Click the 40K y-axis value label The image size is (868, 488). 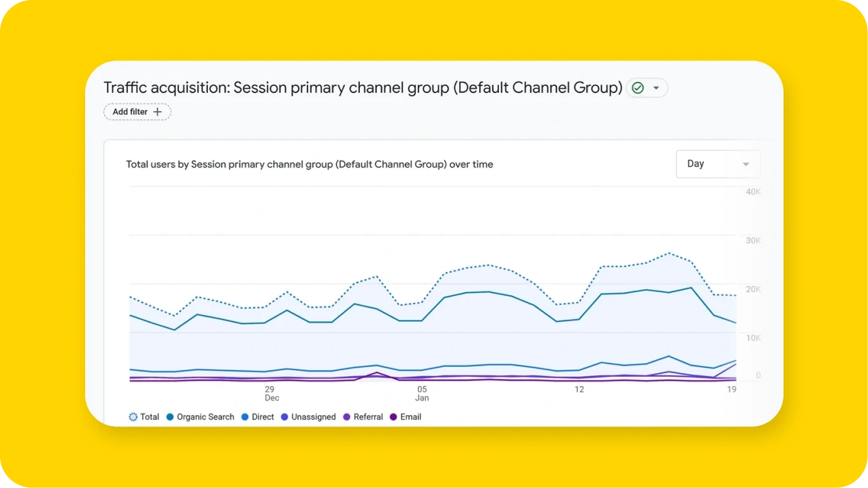pyautogui.click(x=752, y=192)
